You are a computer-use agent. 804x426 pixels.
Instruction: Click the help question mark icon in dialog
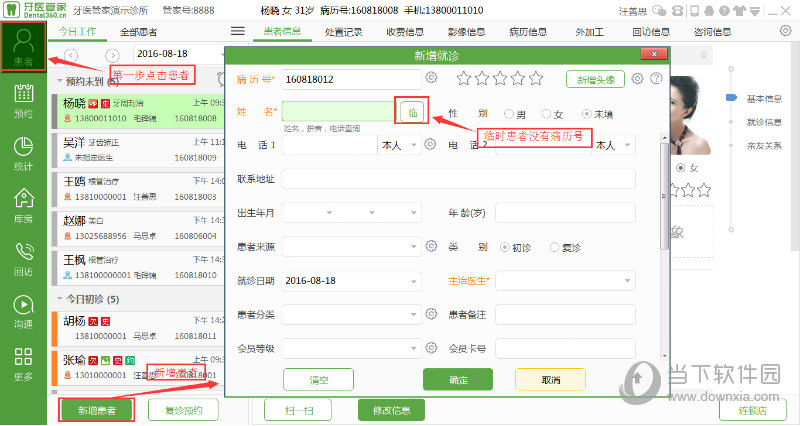tap(656, 78)
